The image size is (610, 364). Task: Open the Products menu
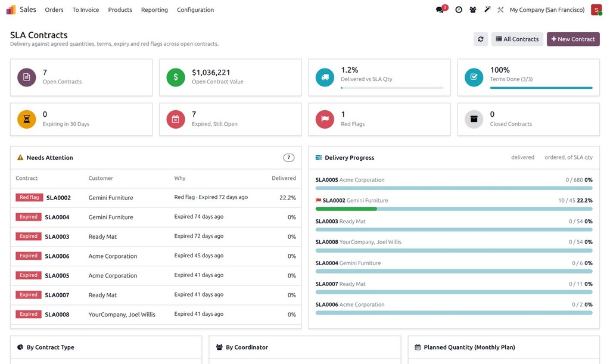point(120,10)
